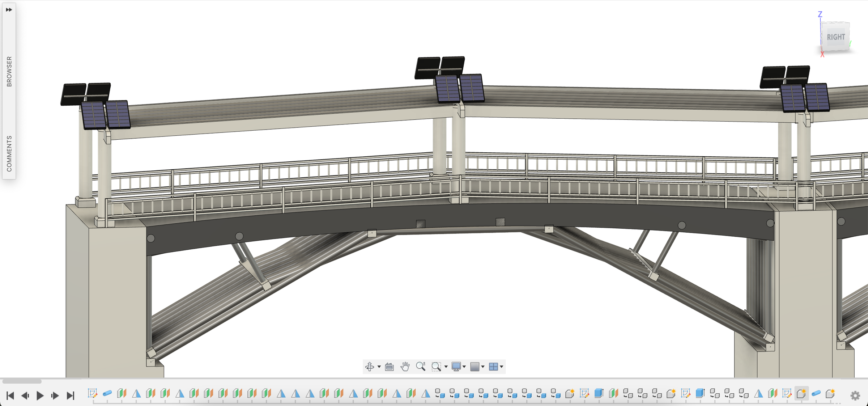Activate the Look At tool

(390, 367)
